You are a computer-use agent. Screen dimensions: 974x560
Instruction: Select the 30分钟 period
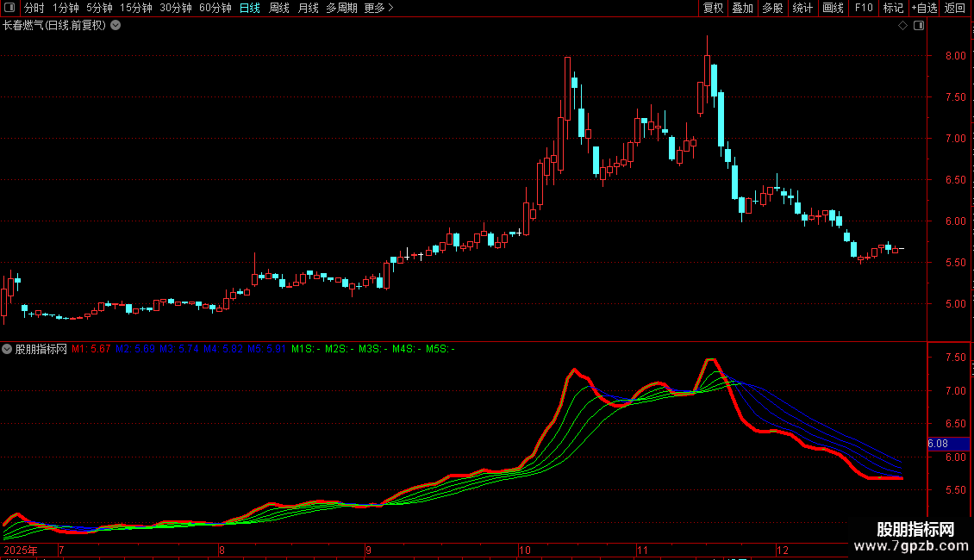(175, 8)
